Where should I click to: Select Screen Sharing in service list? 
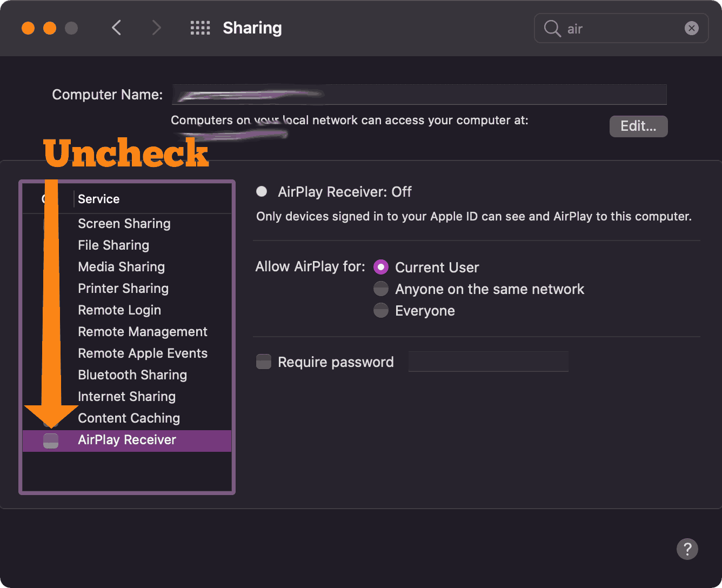tap(124, 224)
